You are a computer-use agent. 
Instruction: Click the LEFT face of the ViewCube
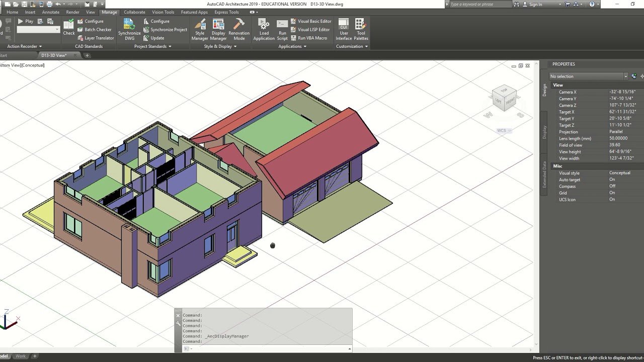(x=499, y=101)
